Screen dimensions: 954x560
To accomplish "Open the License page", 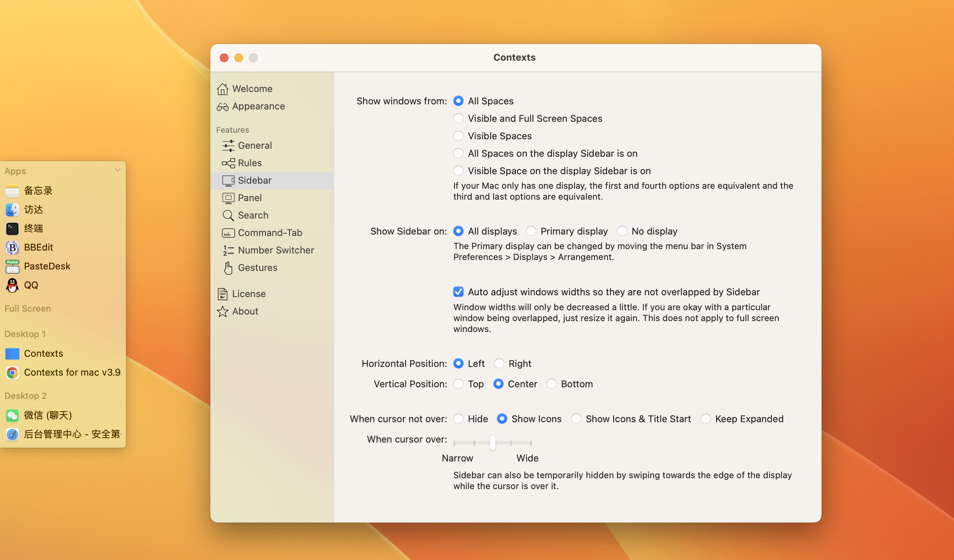I will [249, 293].
